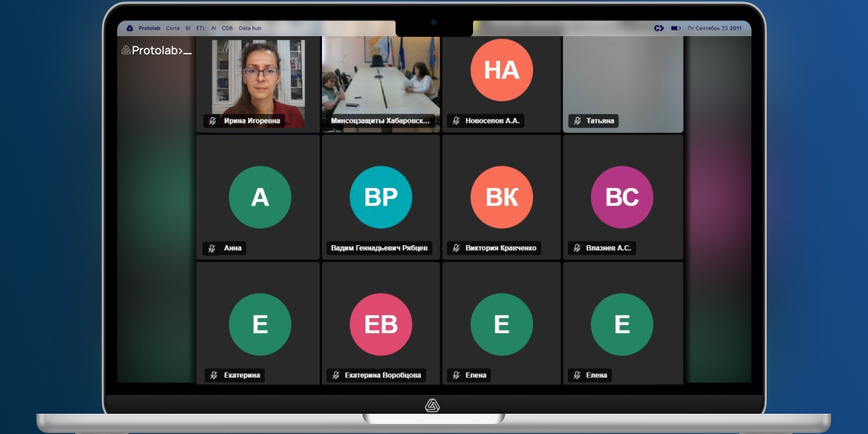Click the muted mic icon by Екатерина Воробцова
Viewport: 868px width, 434px height.
coord(335,375)
